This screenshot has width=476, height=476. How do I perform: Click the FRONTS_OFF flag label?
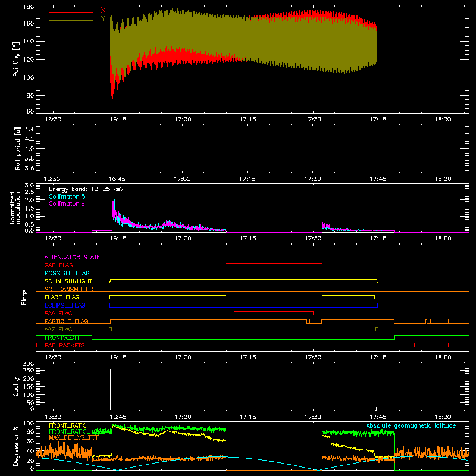pyautogui.click(x=62, y=337)
